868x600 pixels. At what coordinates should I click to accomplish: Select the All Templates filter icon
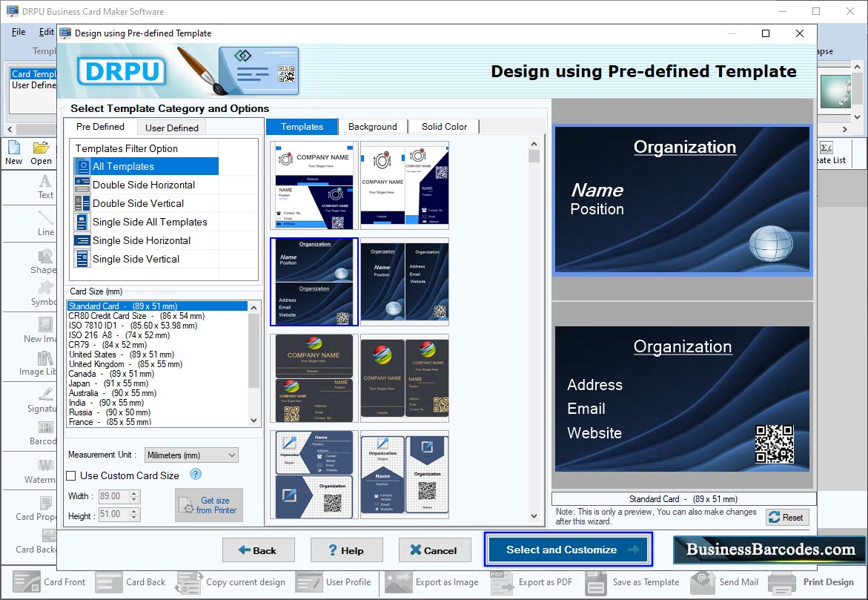(82, 166)
